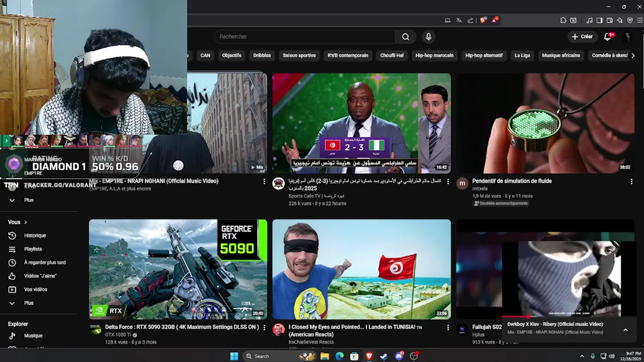
Task: Select the La Liga chip
Action: click(522, 55)
